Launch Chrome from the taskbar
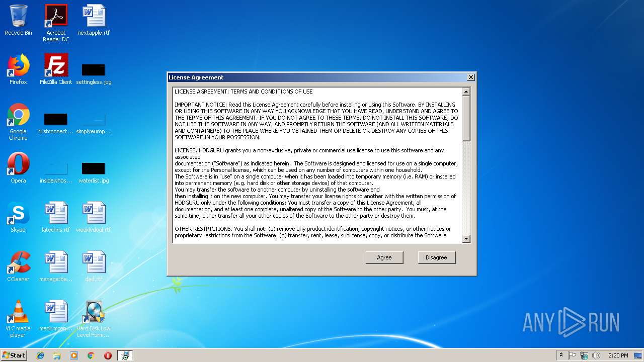Viewport: 644px width, 362px height. (x=91, y=355)
